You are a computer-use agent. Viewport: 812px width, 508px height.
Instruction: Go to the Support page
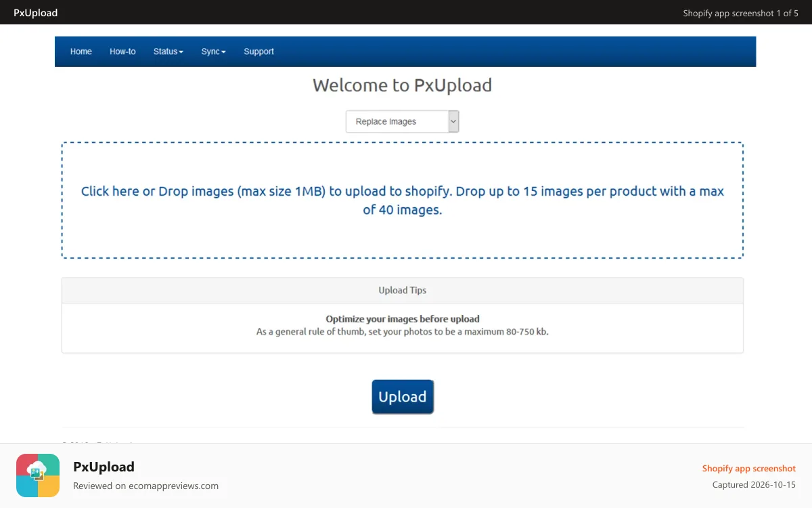(258, 51)
